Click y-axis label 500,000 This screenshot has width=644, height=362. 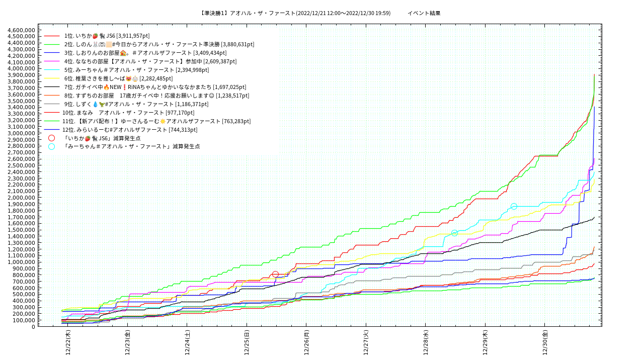24,294
